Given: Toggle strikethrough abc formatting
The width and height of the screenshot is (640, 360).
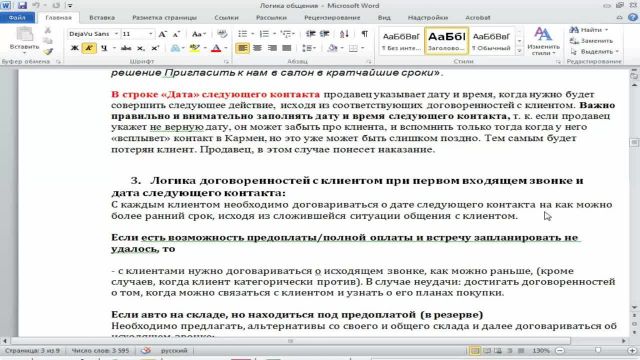Looking at the screenshot, I should click(x=126, y=48).
